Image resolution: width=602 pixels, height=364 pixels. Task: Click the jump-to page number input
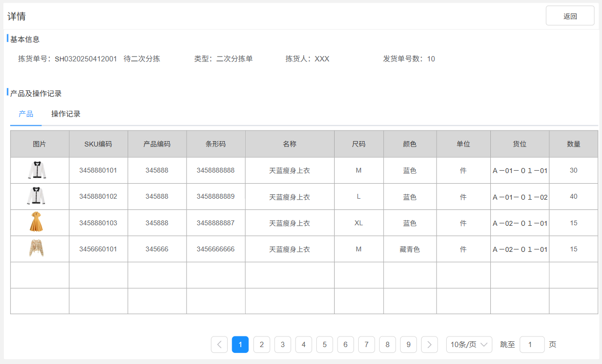(531, 345)
